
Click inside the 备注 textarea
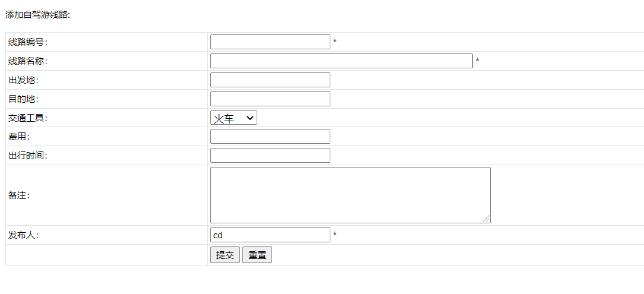350,195
